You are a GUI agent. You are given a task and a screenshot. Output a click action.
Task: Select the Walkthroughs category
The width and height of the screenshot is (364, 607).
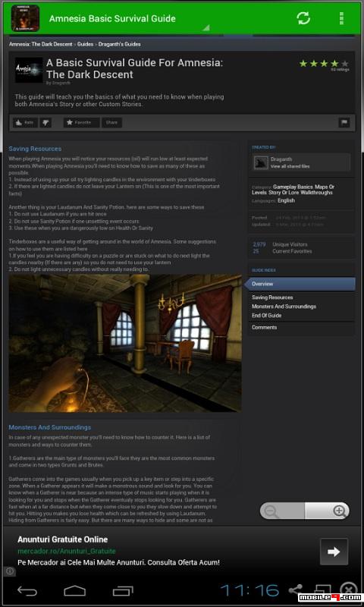pyautogui.click(x=316, y=193)
